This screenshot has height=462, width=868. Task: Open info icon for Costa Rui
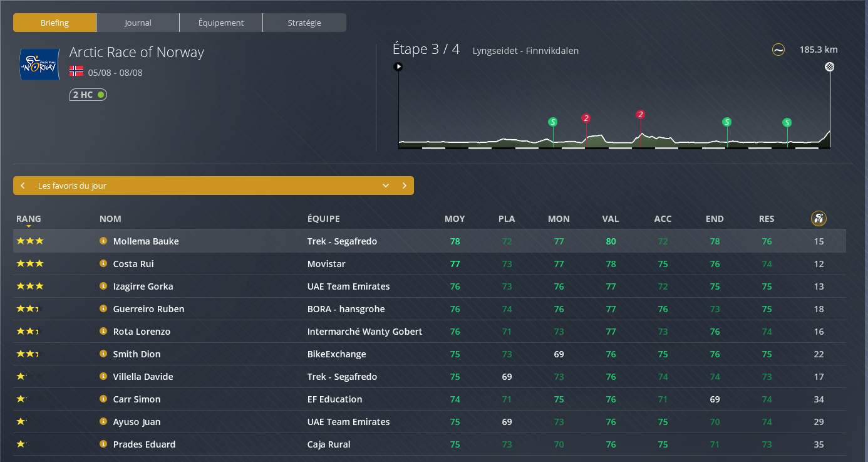pos(103,264)
